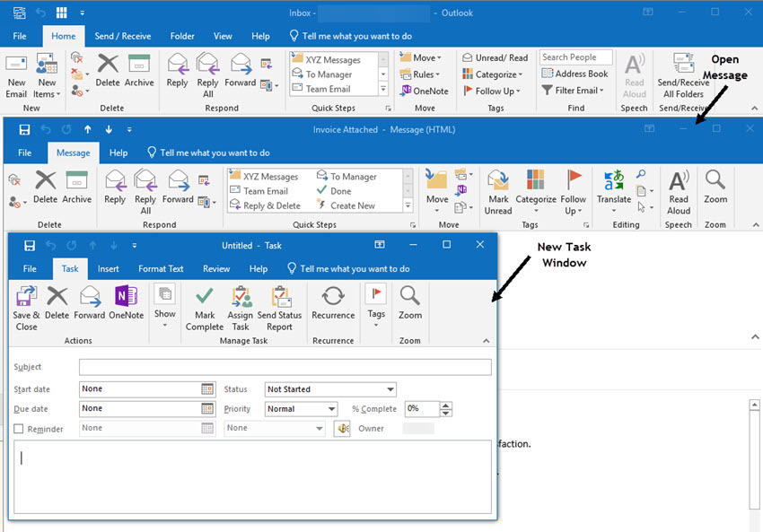The image size is (763, 532).
Task: Expand the Priority dropdown set to Normal
Action: [331, 408]
